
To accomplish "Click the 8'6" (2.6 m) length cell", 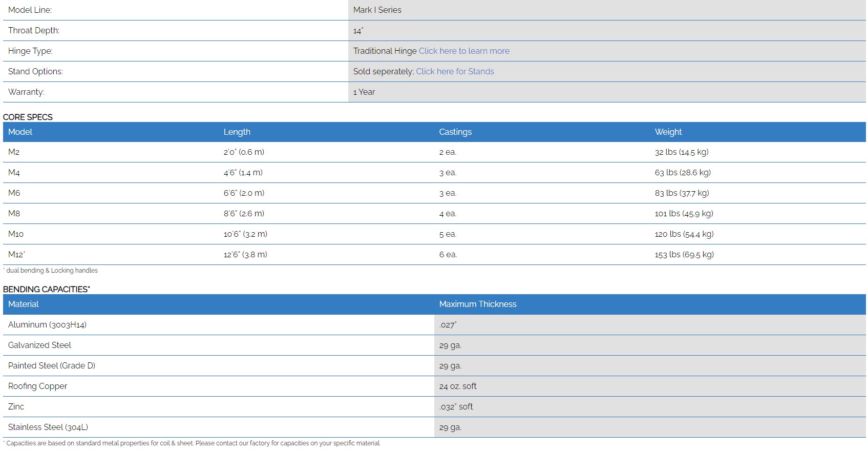I will [244, 213].
